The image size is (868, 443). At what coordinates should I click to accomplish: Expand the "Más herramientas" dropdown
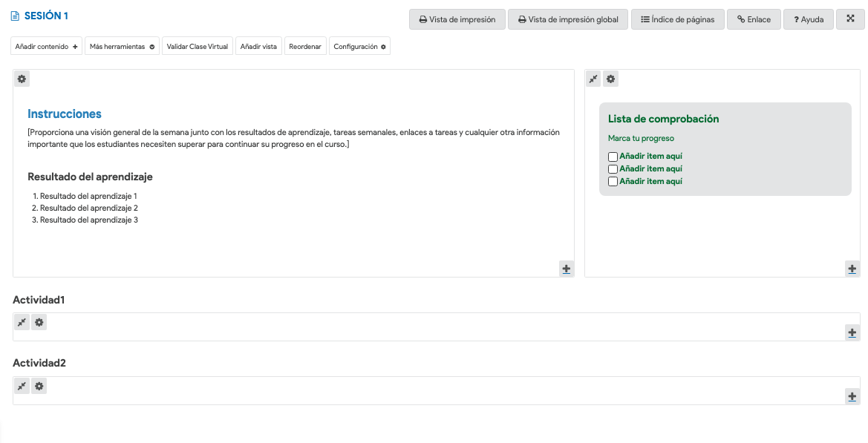(122, 47)
